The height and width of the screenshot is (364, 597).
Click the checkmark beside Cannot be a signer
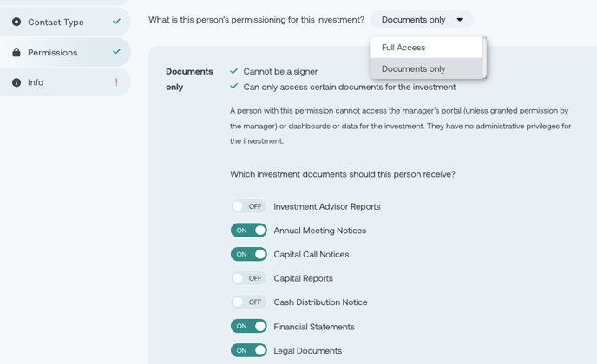(233, 71)
